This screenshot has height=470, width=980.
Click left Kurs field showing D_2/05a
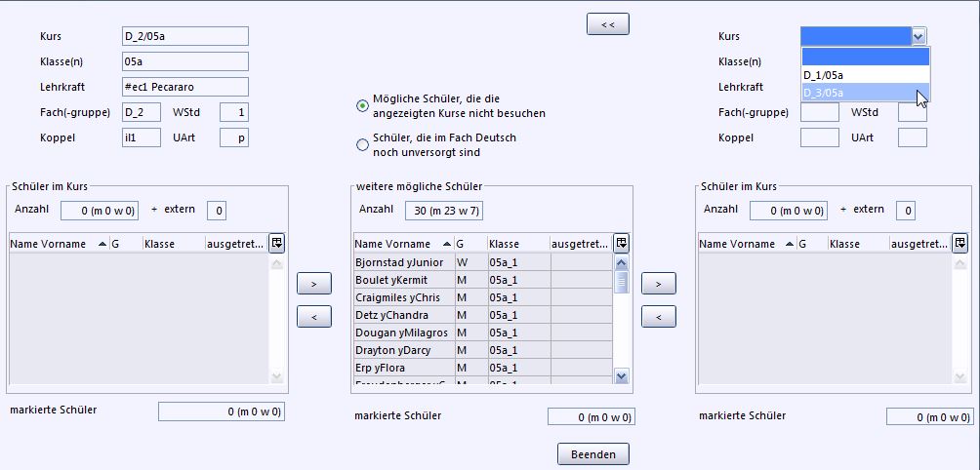(185, 36)
